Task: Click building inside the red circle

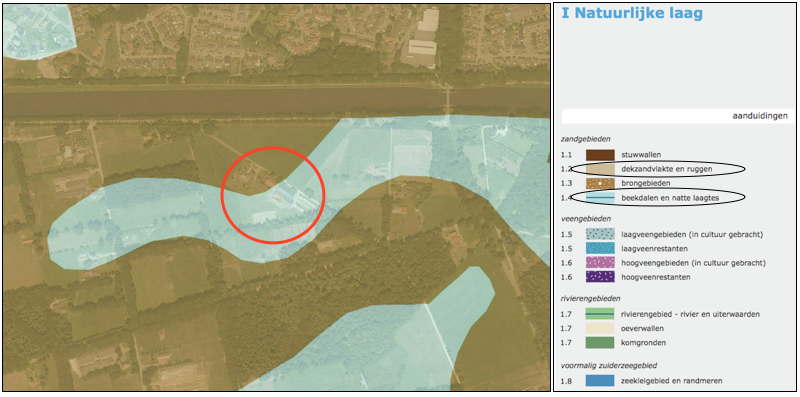Action: [289, 195]
